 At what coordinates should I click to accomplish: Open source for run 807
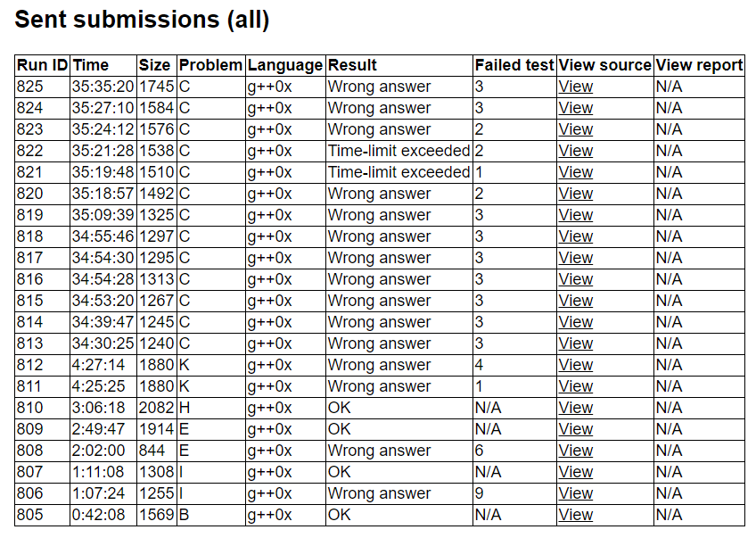click(x=575, y=472)
